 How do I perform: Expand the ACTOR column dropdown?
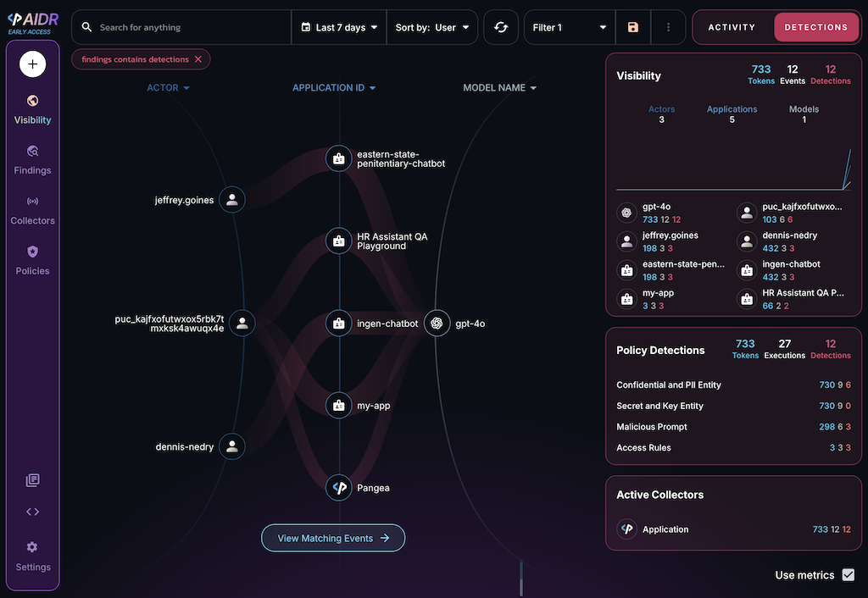point(168,88)
